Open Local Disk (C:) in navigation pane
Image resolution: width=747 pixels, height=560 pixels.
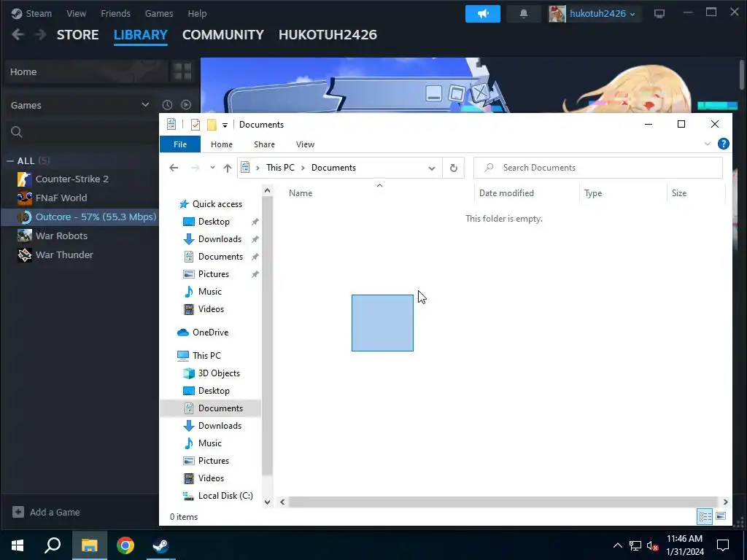[225, 496]
